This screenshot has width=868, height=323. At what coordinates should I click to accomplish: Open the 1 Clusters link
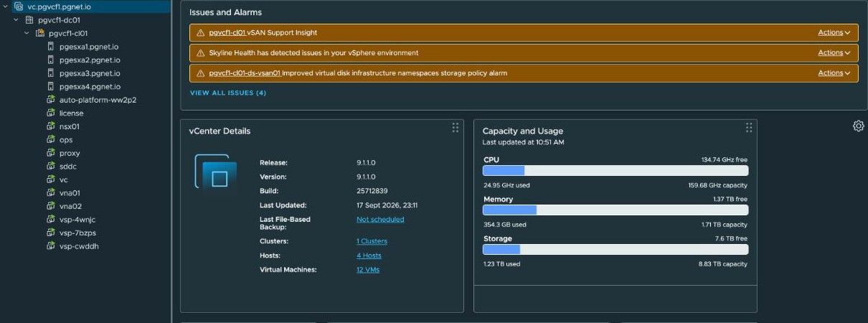click(x=372, y=241)
